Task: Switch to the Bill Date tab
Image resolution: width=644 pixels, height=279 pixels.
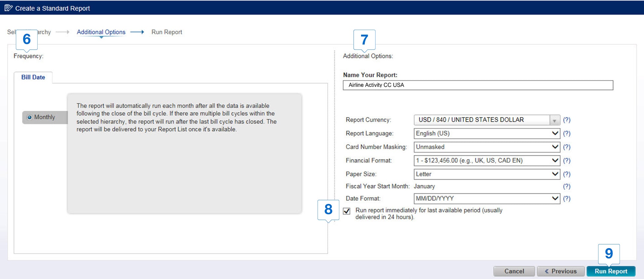Action: [x=33, y=77]
